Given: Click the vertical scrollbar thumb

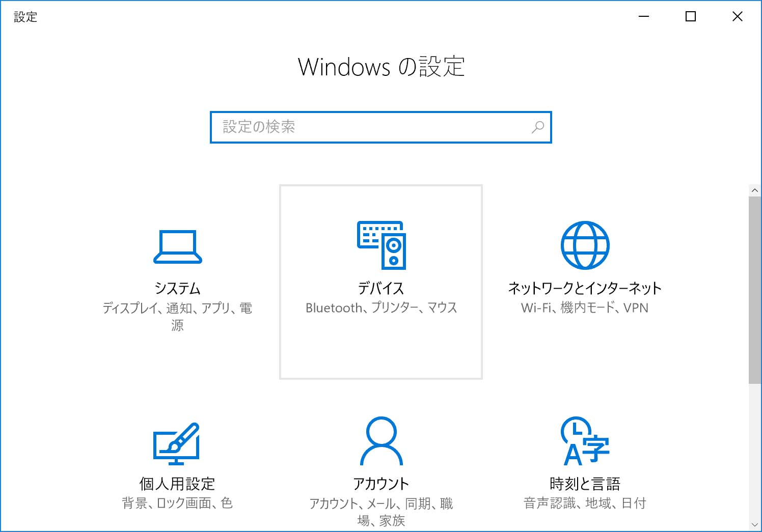Looking at the screenshot, I should coord(754,290).
